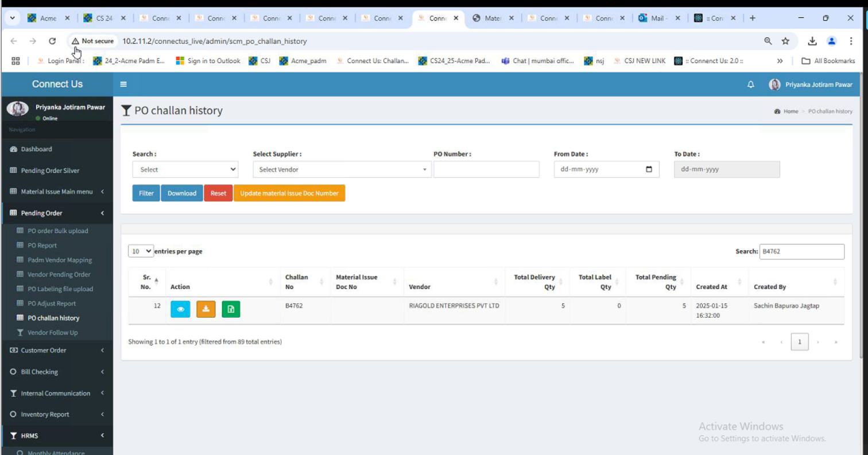The width and height of the screenshot is (868, 455).
Task: Expand Internal Communication section
Action: click(x=57, y=393)
